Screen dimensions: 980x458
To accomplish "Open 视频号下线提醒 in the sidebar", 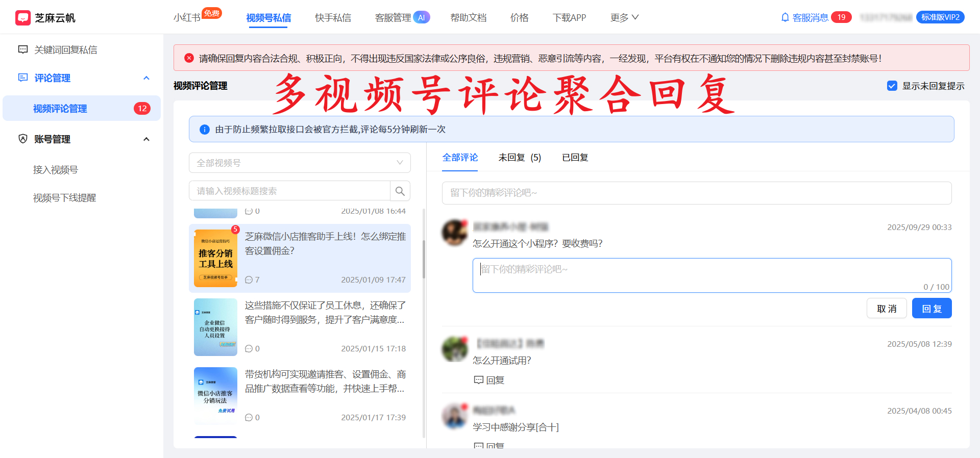I will pos(64,198).
